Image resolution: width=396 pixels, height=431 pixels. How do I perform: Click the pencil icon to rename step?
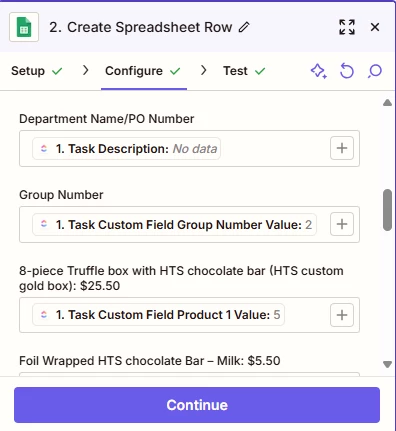pos(244,27)
